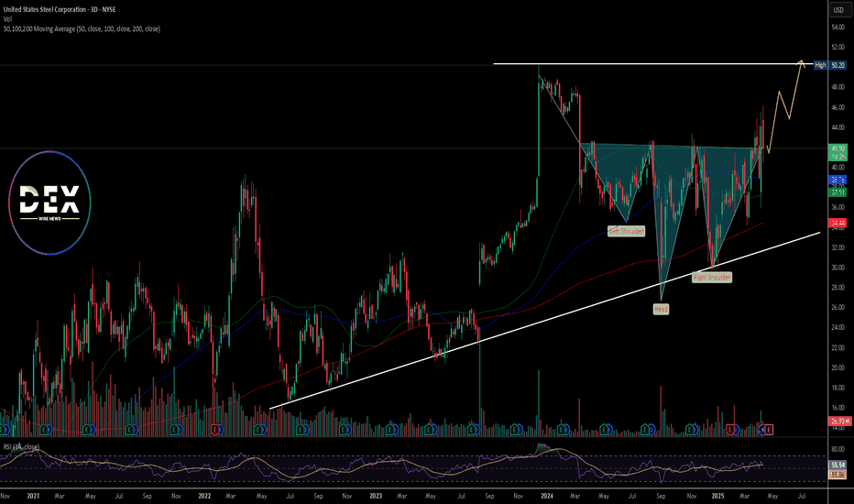854x504 pixels.
Task: Click the 'Head' annotation label
Action: point(661,309)
